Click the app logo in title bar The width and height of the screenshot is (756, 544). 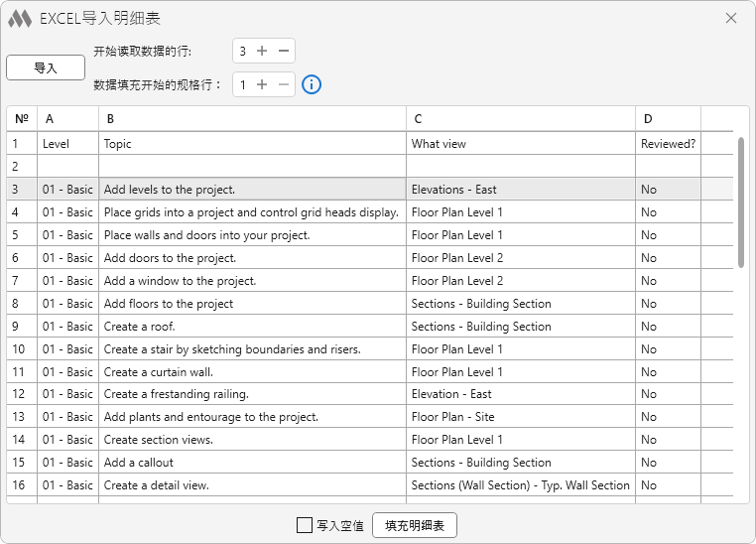click(20, 18)
